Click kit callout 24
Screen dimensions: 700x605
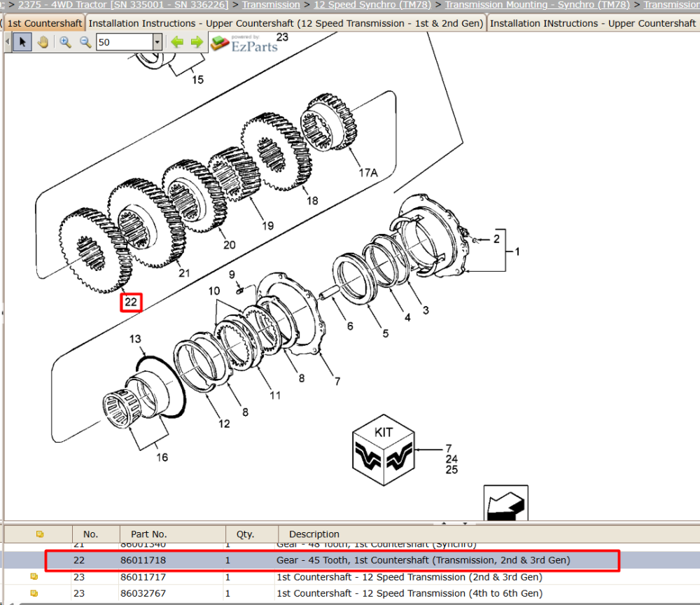click(451, 459)
